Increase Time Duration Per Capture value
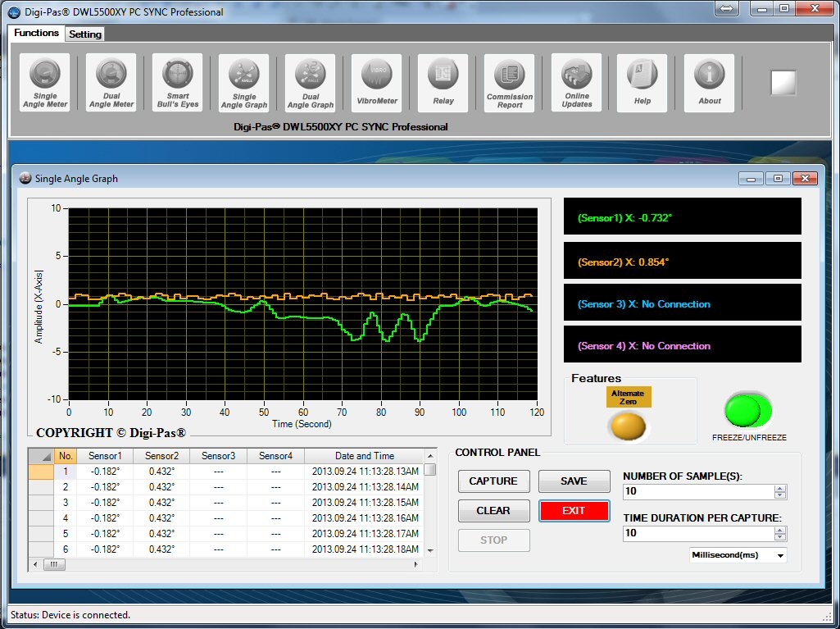840x629 pixels. point(780,530)
